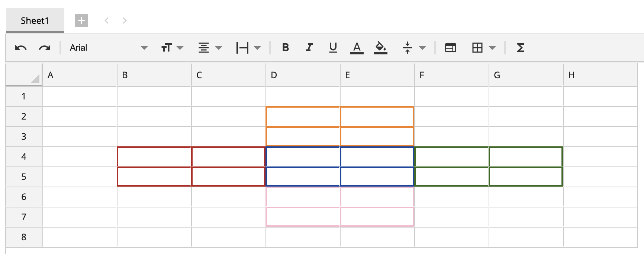Click the sum function icon
The height and width of the screenshot is (254, 644).
point(520,48)
